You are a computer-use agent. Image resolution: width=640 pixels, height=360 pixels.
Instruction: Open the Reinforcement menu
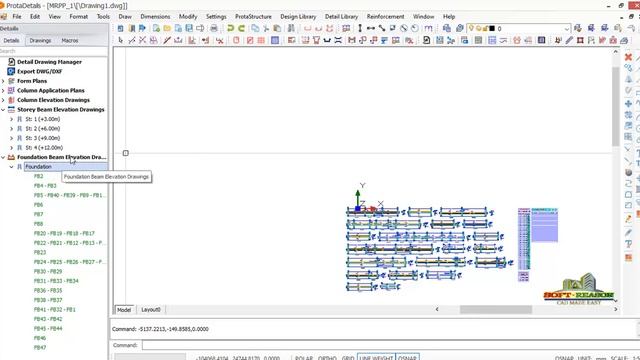coord(385,16)
